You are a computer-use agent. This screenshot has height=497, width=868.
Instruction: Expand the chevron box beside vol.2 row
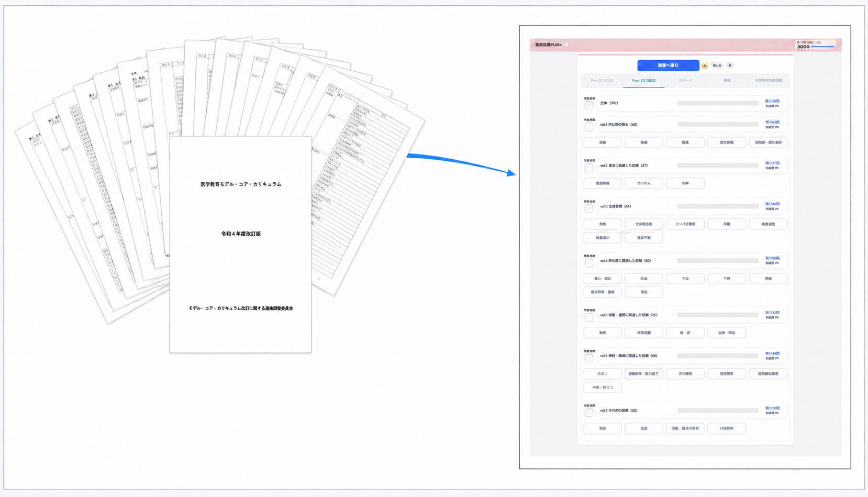589,168
